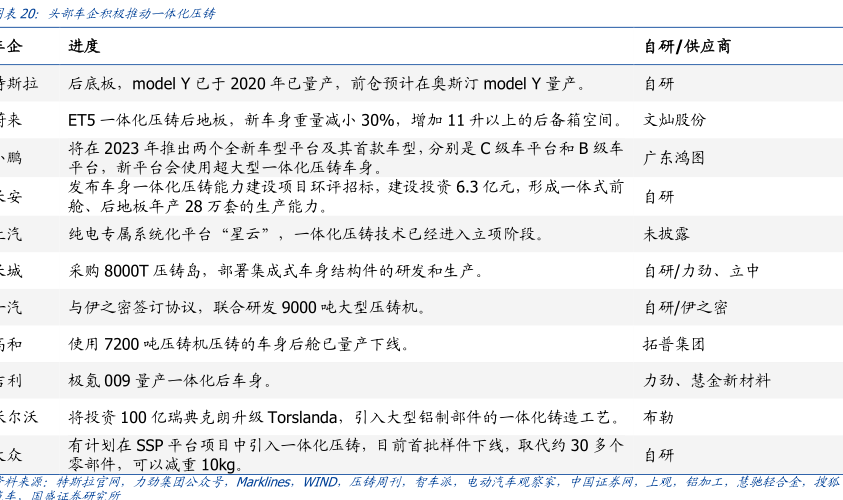Click the supplier cell '力劲、慧金新材料'

point(707,381)
